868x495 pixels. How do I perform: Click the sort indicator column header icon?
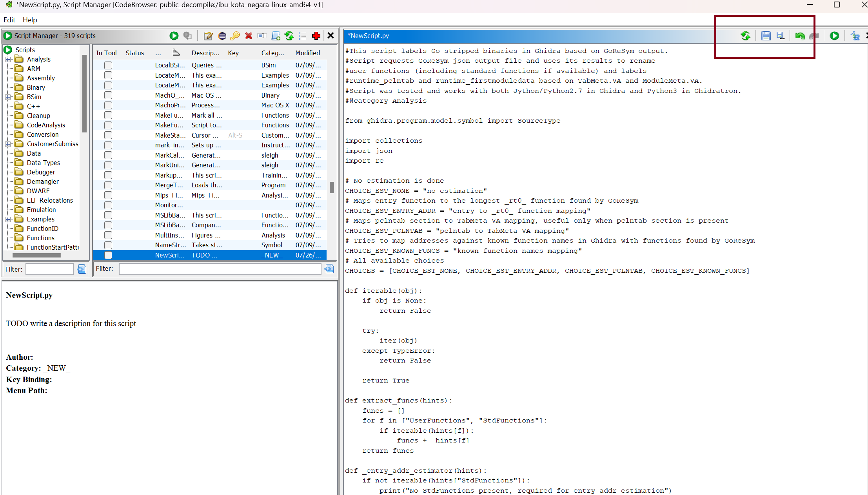tap(176, 53)
